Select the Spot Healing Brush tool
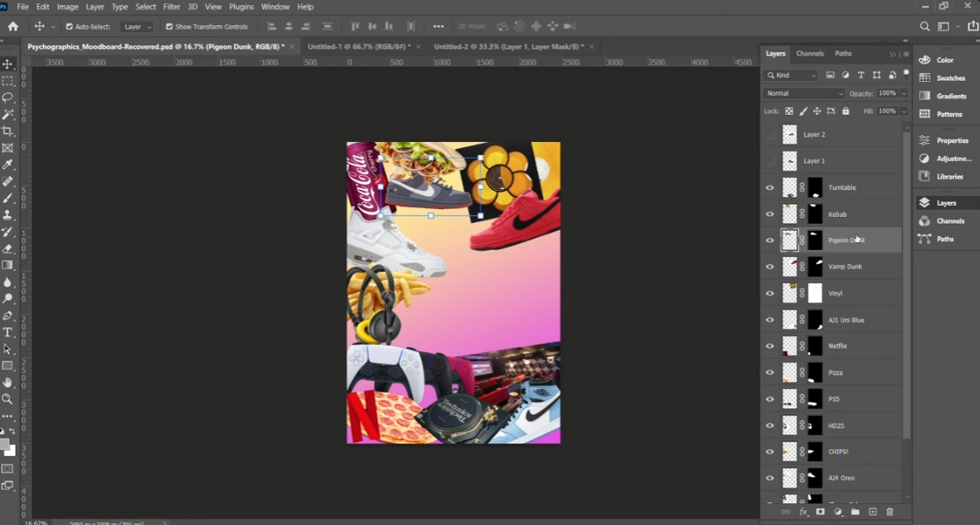Viewport: 980px width, 525px height. pos(8,181)
